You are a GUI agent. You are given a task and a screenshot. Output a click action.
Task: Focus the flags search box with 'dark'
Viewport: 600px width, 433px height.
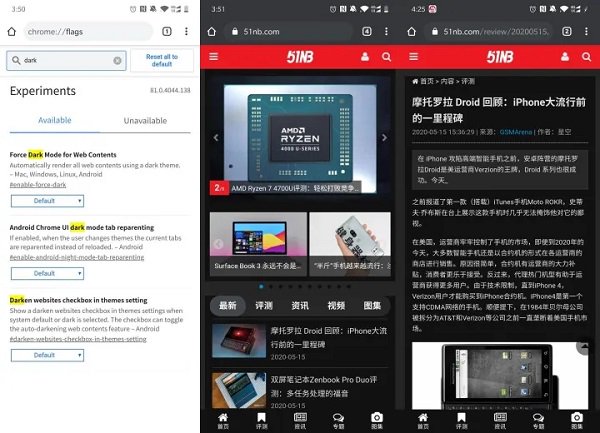click(66, 60)
